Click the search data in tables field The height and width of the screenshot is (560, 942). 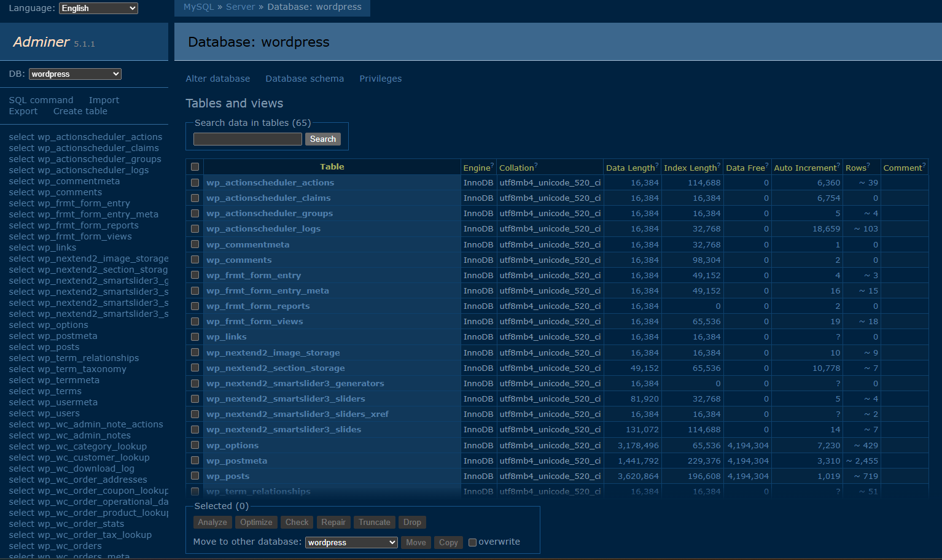tap(247, 139)
